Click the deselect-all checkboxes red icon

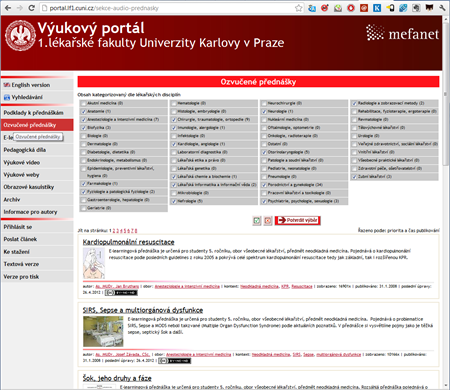[x=268, y=220]
